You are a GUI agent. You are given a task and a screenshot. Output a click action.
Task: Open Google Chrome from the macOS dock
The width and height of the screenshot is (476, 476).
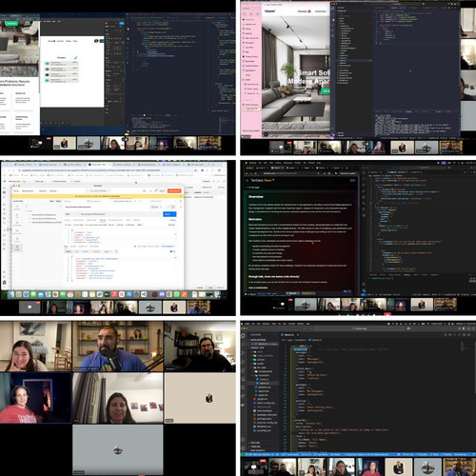(169, 294)
